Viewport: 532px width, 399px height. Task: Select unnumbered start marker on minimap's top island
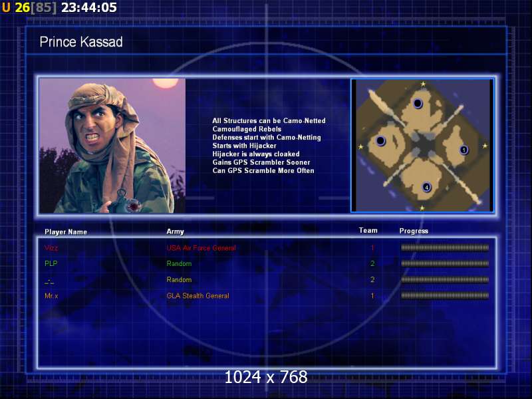point(418,103)
